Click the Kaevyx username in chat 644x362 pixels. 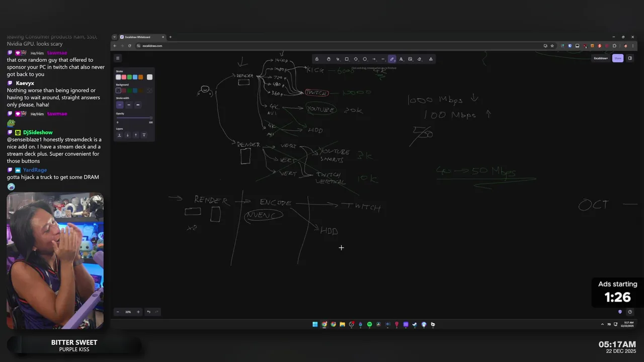[x=25, y=83]
